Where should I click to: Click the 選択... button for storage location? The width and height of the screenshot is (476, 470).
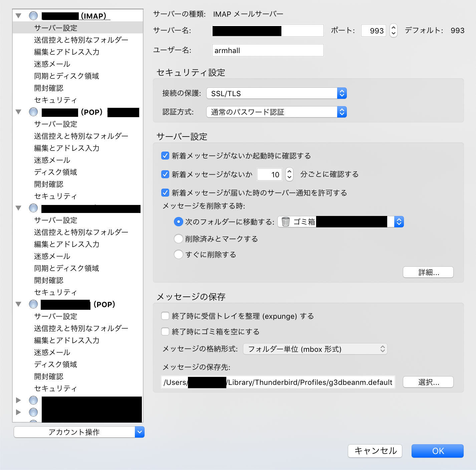(x=428, y=382)
